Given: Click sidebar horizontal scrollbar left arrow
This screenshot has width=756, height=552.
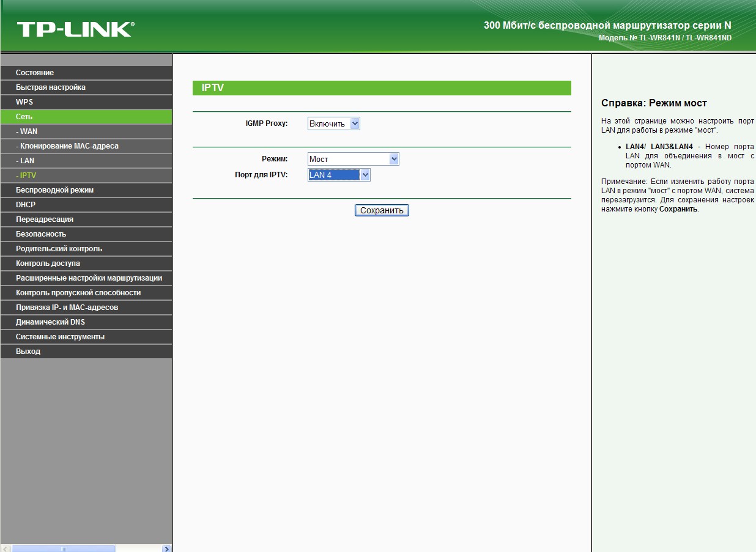Looking at the screenshot, I should pyautogui.click(x=6, y=549).
